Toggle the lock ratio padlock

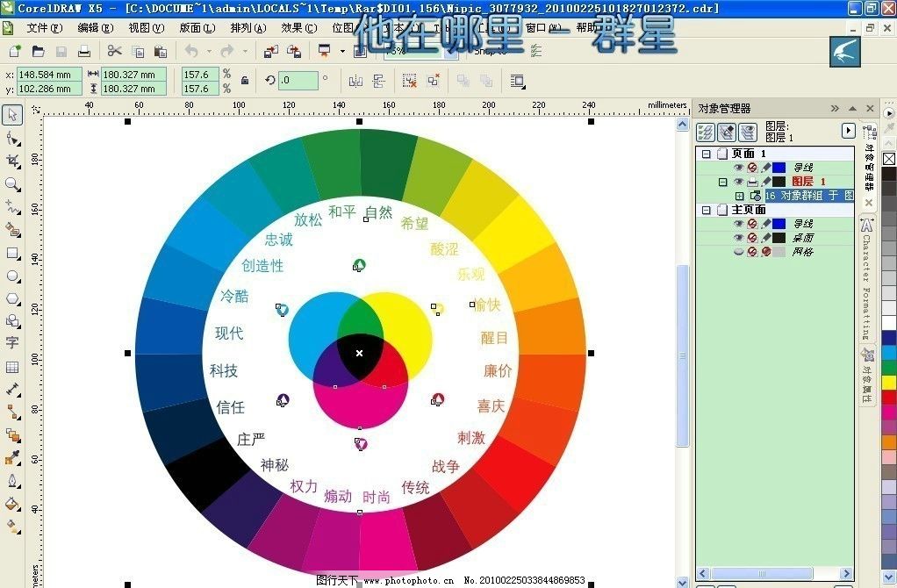tap(245, 81)
